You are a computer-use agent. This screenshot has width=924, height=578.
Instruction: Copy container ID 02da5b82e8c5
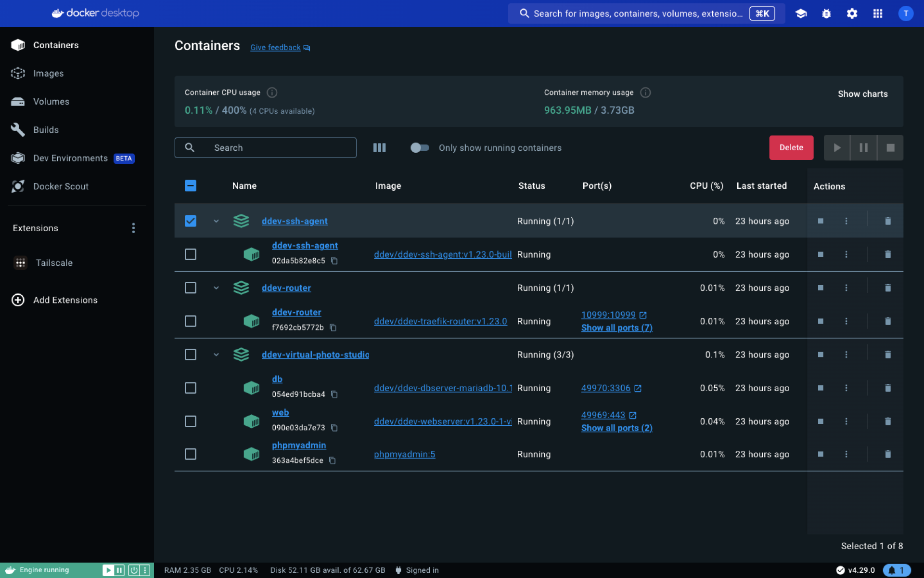(x=334, y=261)
